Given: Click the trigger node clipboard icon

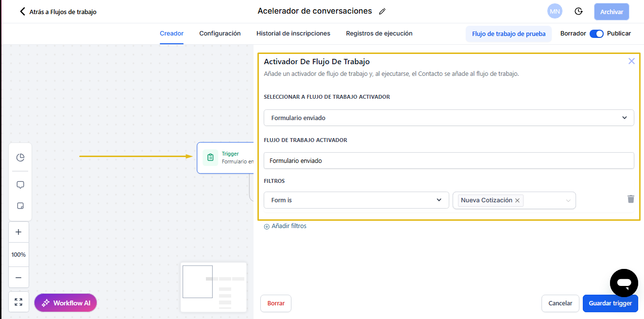Looking at the screenshot, I should [x=210, y=158].
